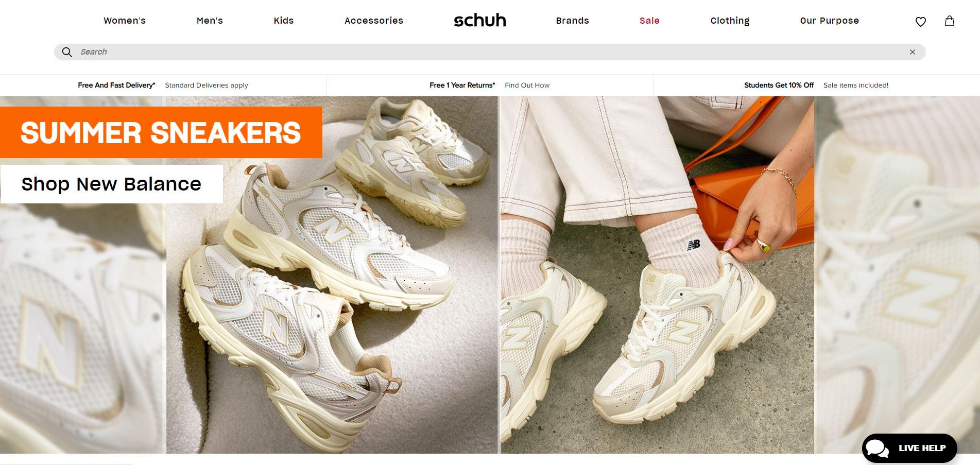Open the wishlist heart icon
The image size is (980, 465).
(x=921, y=22)
